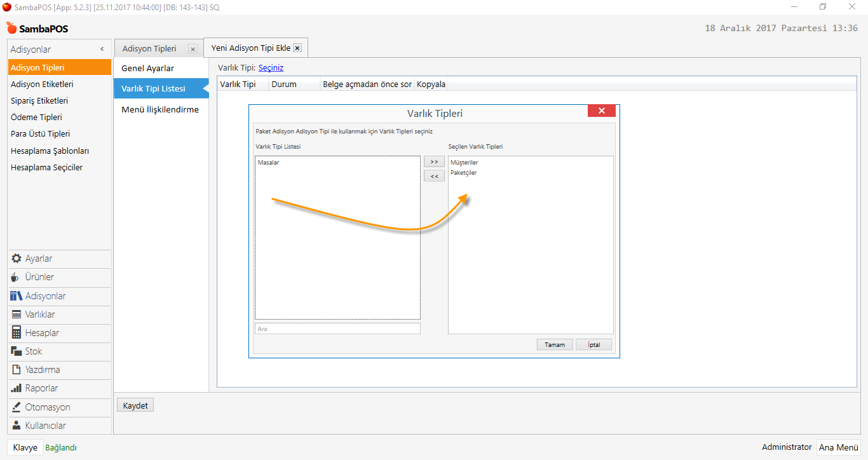Click the Seçiniz link

271,67
